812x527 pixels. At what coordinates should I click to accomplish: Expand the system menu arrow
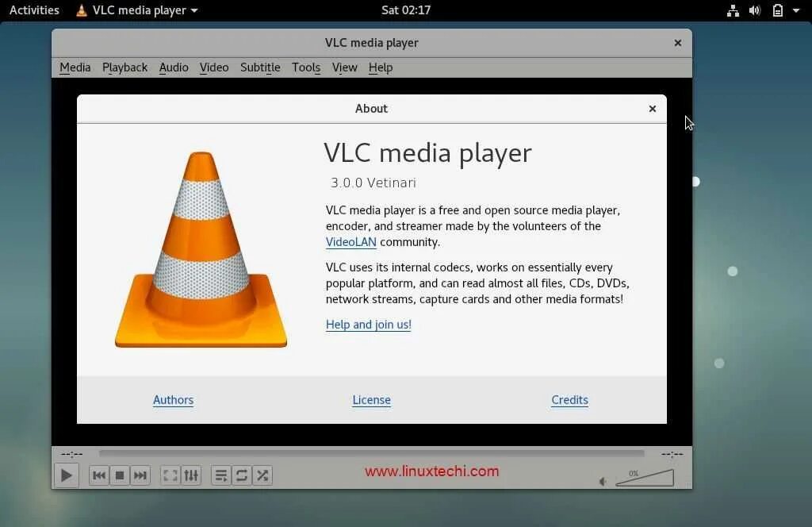[x=796, y=10]
